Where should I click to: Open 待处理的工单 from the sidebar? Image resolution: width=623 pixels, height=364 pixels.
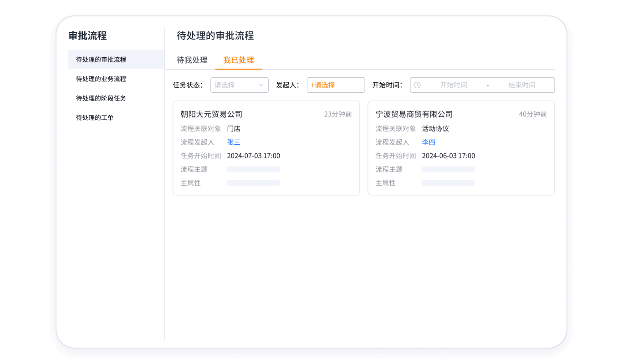point(94,117)
